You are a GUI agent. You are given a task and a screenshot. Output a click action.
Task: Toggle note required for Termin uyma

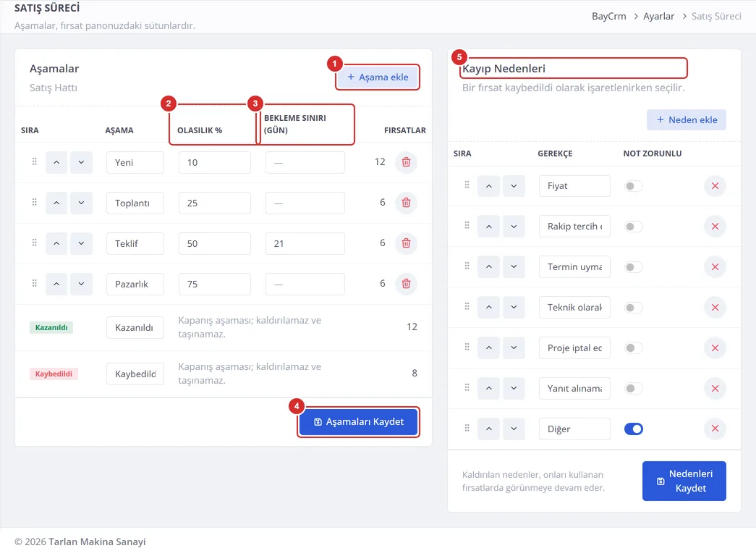[x=634, y=267]
